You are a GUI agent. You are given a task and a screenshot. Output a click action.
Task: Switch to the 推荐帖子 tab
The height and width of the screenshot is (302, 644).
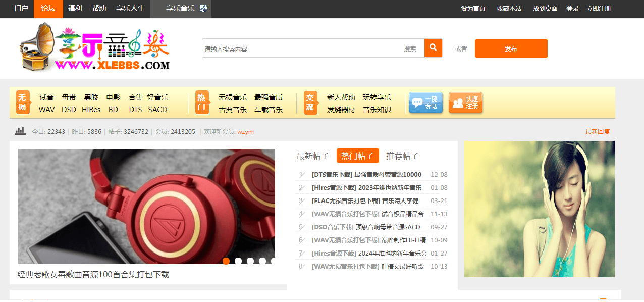coord(402,156)
